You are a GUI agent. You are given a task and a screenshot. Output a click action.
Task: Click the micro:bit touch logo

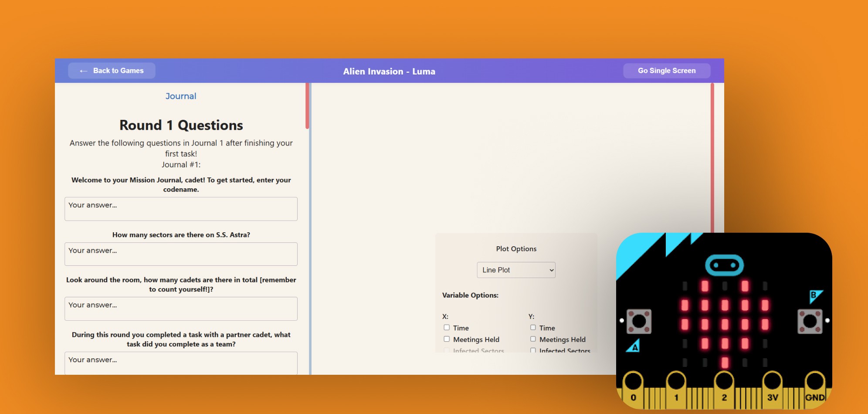pos(724,265)
